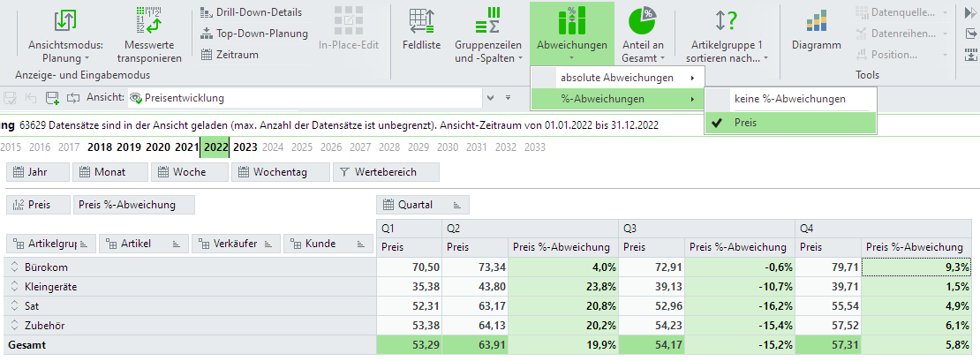This screenshot has width=980, height=361.
Task: Open Artikelgruppe 1 sortieren nach dropdown
Action: click(727, 58)
